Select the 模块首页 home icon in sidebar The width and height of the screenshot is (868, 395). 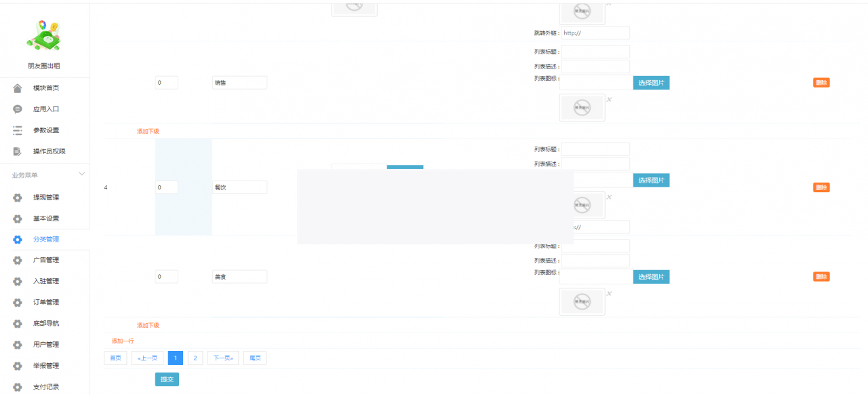16,87
